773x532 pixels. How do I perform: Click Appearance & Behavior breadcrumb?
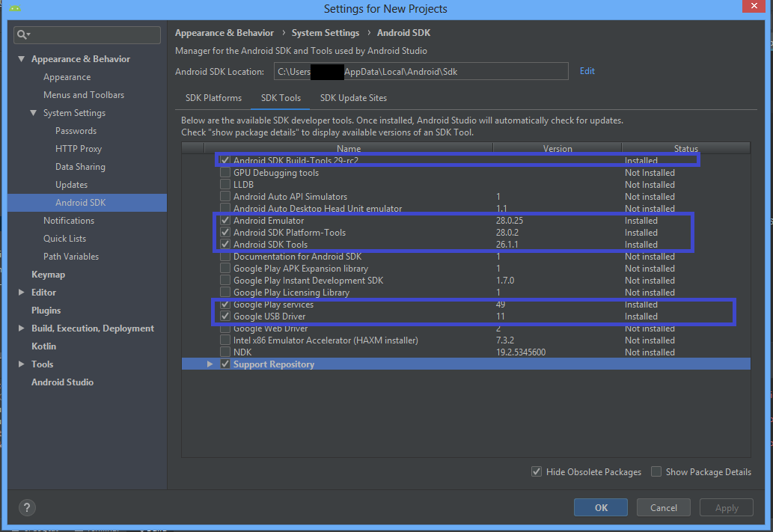point(224,32)
